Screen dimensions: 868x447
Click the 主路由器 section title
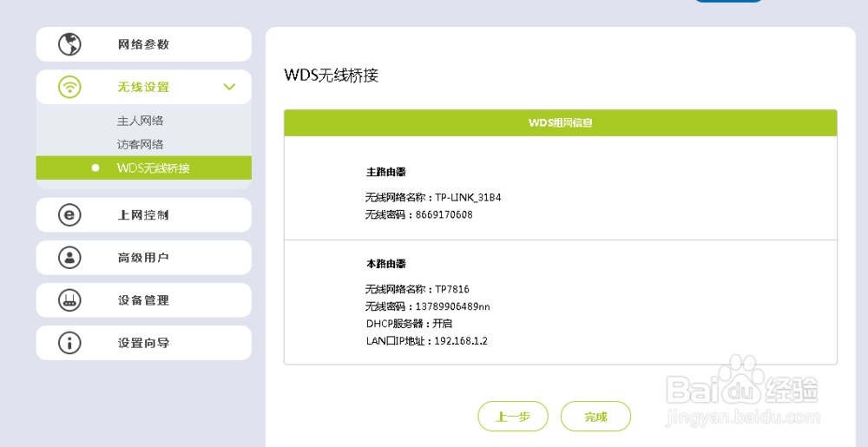pyautogui.click(x=386, y=172)
